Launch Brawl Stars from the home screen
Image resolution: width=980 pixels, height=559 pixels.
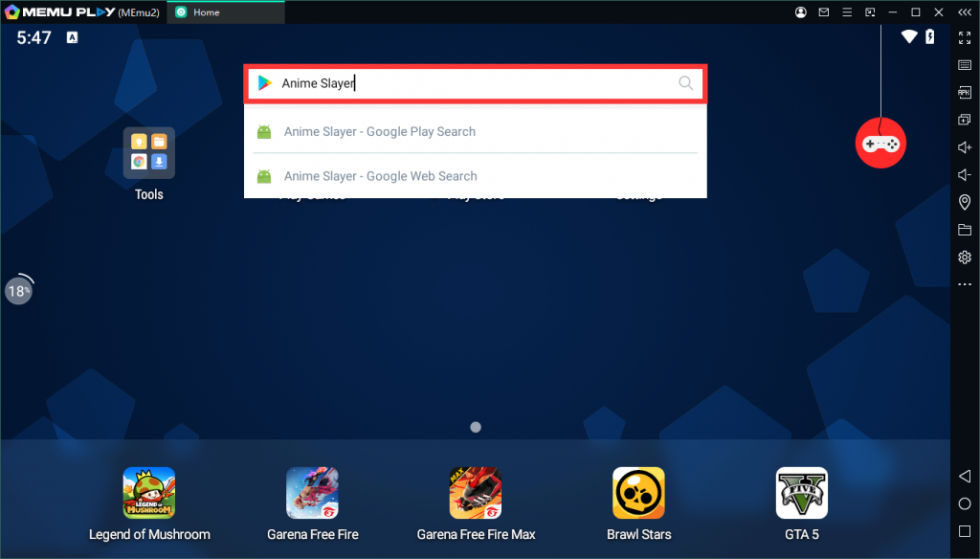pos(638,491)
